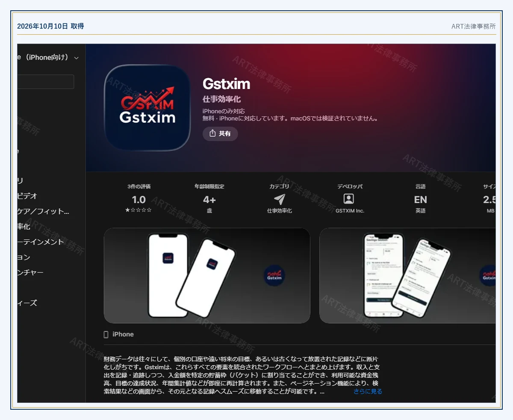Click the 2026年10月10日 取得 date label

tap(50, 26)
